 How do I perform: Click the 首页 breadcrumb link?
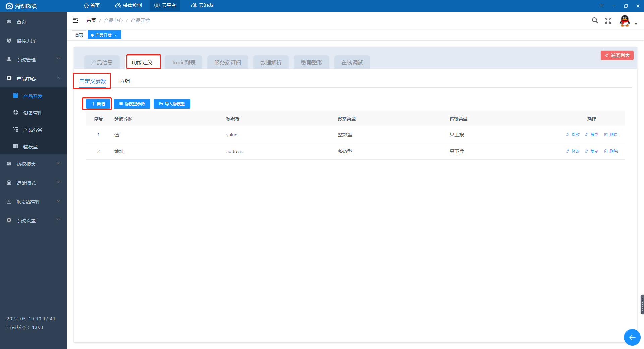(91, 20)
